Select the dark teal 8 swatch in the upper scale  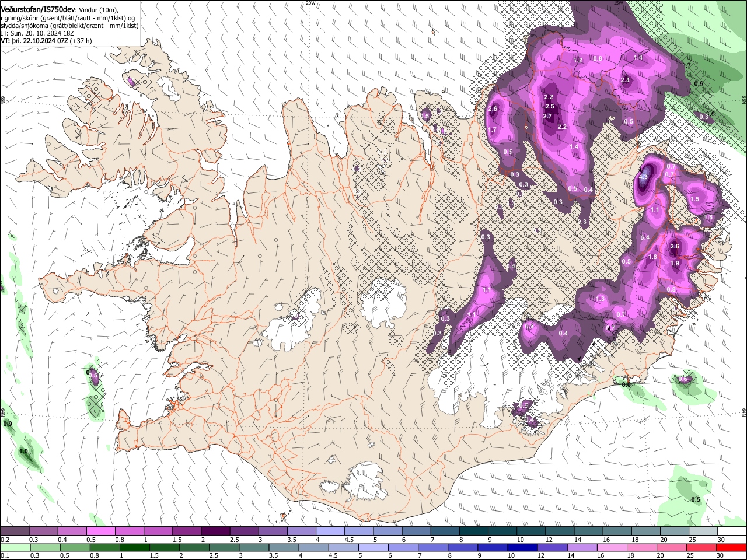474,531
